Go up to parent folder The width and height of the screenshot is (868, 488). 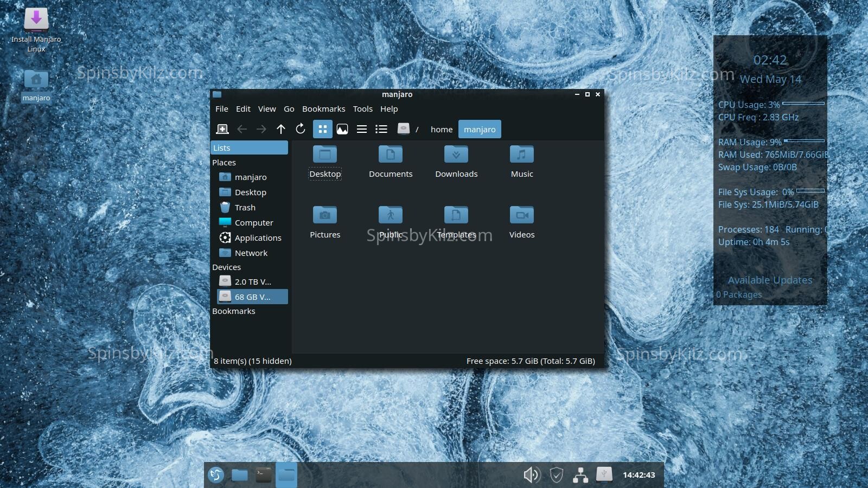pyautogui.click(x=281, y=129)
